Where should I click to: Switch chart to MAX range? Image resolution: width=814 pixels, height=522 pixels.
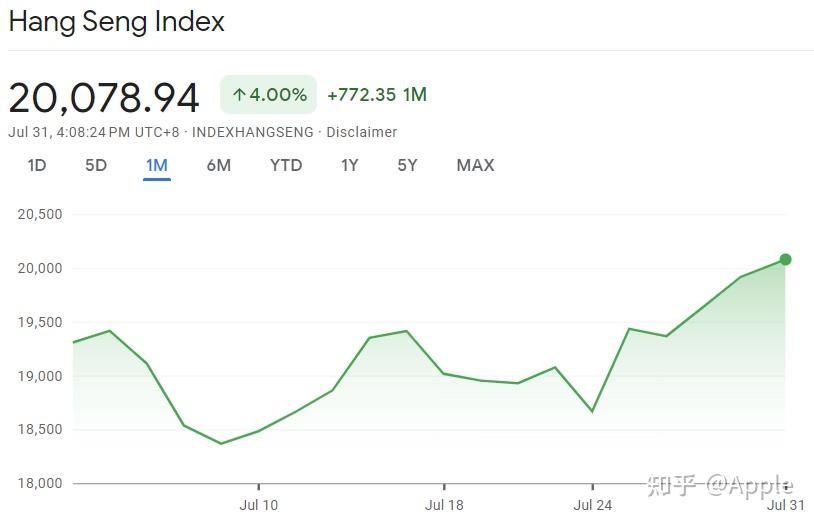(475, 165)
